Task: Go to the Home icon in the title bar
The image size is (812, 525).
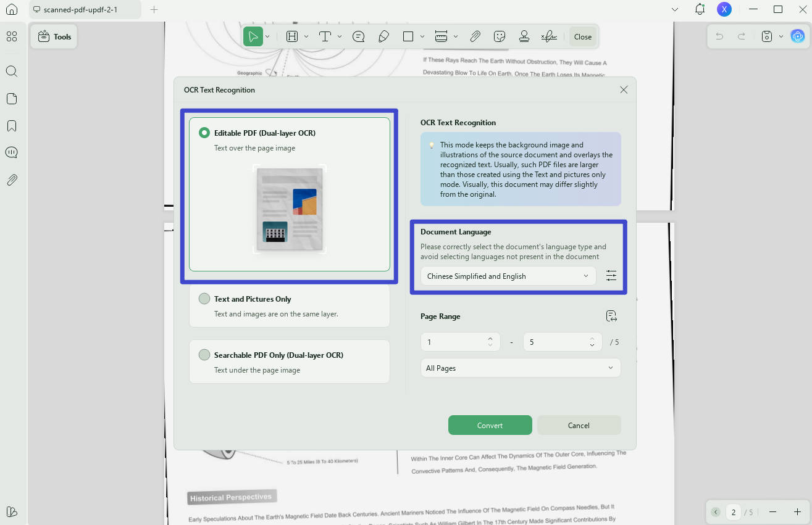Action: pos(11,9)
